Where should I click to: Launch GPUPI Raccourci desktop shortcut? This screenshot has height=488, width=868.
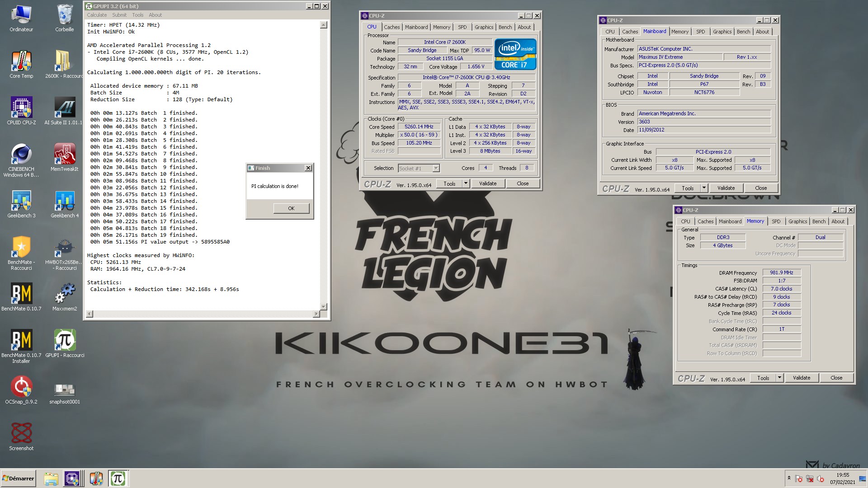point(65,344)
